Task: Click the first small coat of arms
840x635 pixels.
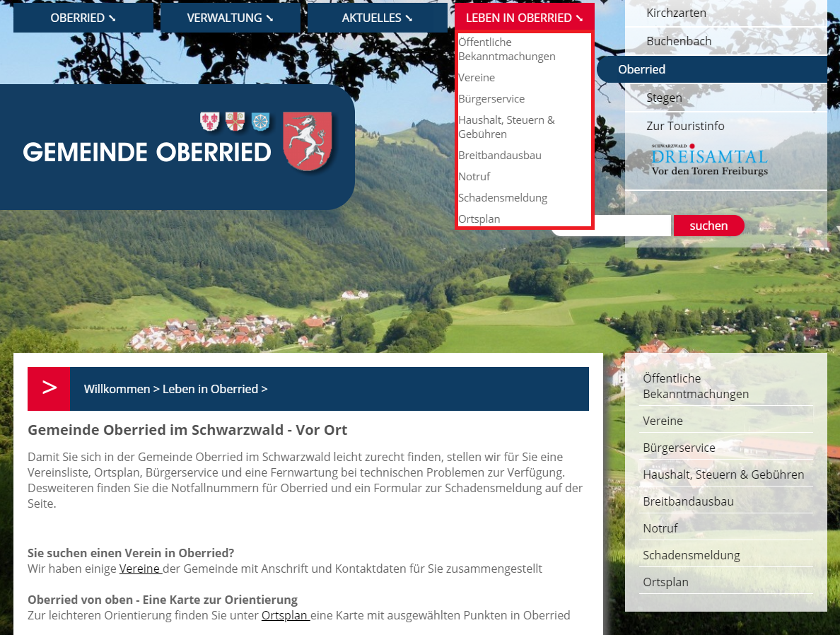Action: pos(209,122)
